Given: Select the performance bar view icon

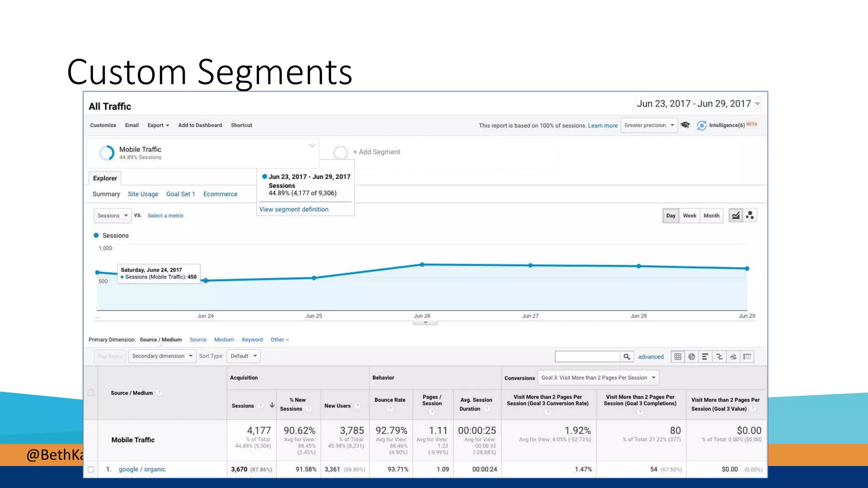Looking at the screenshot, I should tap(705, 357).
